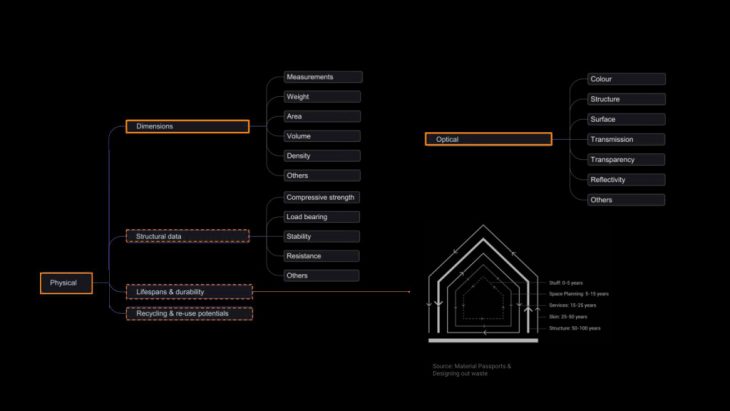
Task: Select the Weight property box
Action: tap(322, 97)
